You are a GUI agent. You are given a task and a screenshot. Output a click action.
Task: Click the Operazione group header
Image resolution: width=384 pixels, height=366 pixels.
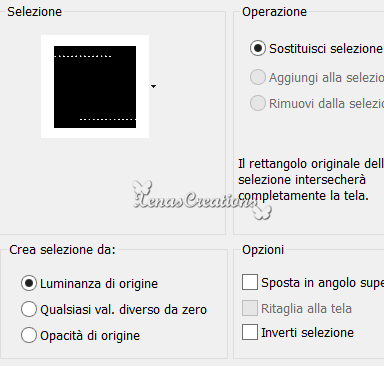pos(274,12)
